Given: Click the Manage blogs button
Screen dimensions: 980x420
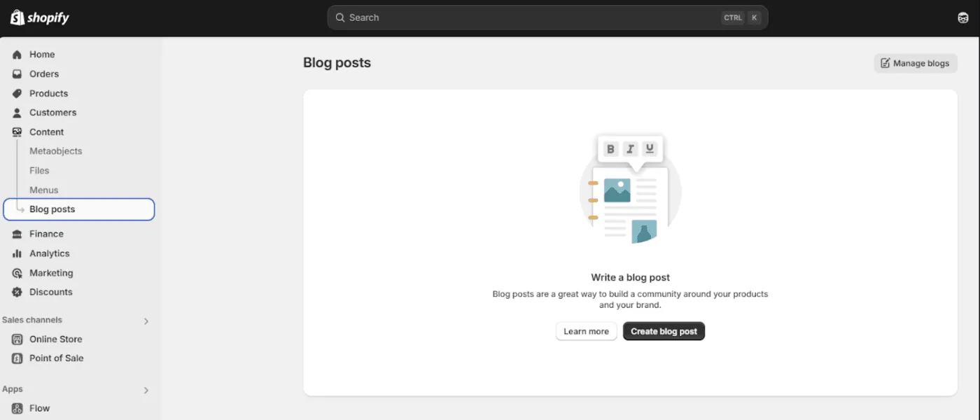Looking at the screenshot, I should pos(916,63).
